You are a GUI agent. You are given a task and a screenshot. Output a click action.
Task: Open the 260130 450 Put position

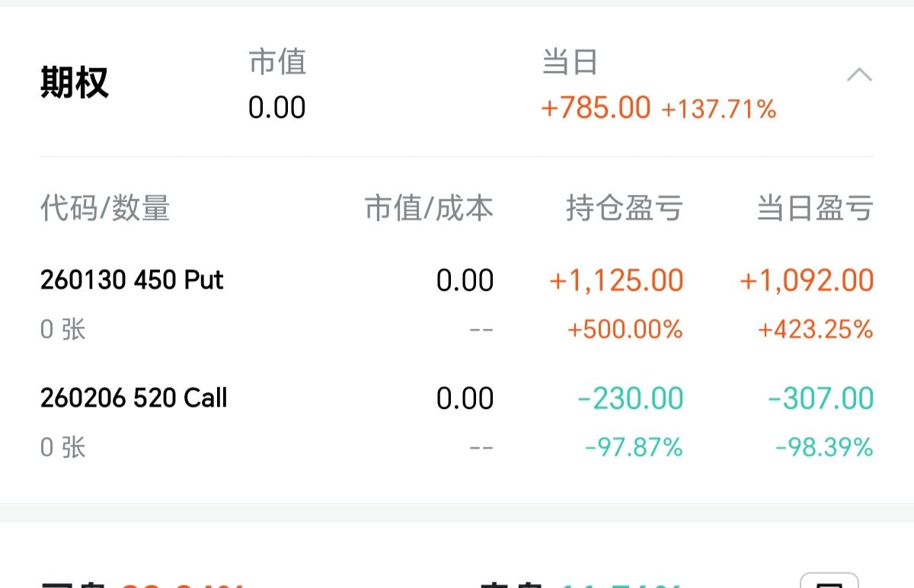[132, 280]
